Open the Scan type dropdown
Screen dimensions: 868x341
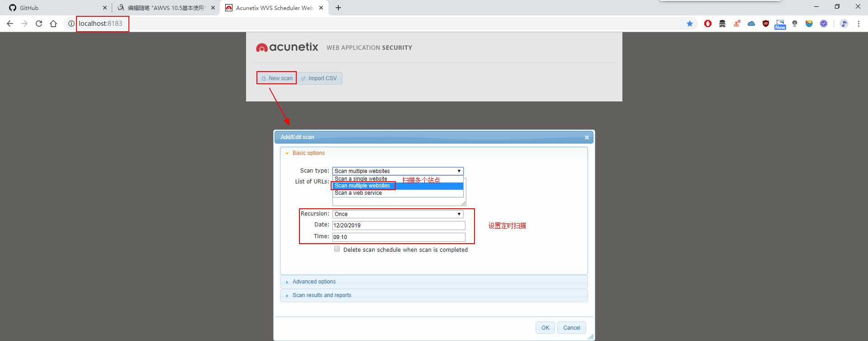click(x=398, y=171)
